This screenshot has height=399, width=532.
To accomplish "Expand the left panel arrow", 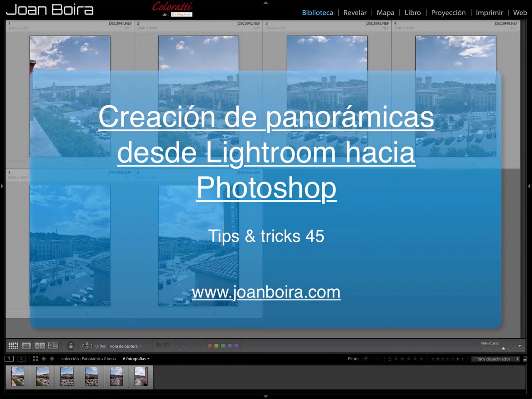I will 2,186.
